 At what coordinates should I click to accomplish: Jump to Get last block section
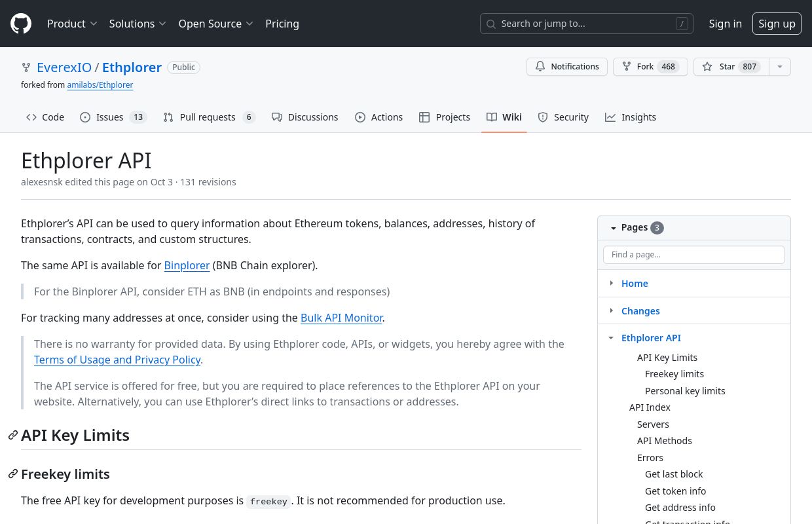pos(674,474)
